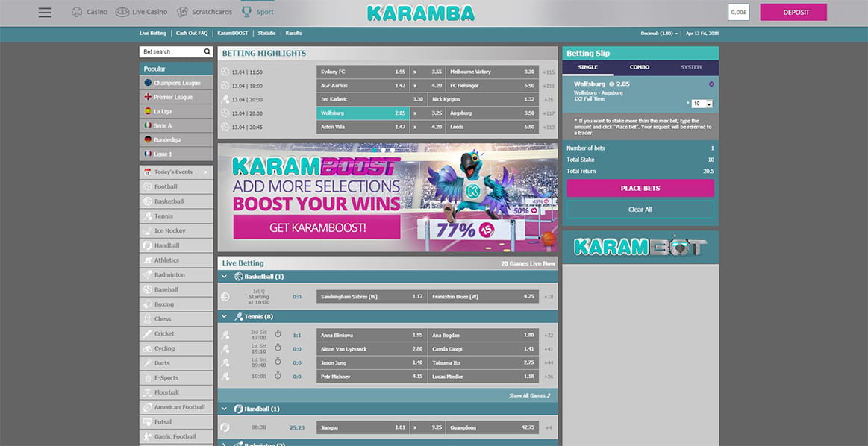868x446 pixels.
Task: Click the Floorball icon in the sidebar
Action: pos(148,392)
